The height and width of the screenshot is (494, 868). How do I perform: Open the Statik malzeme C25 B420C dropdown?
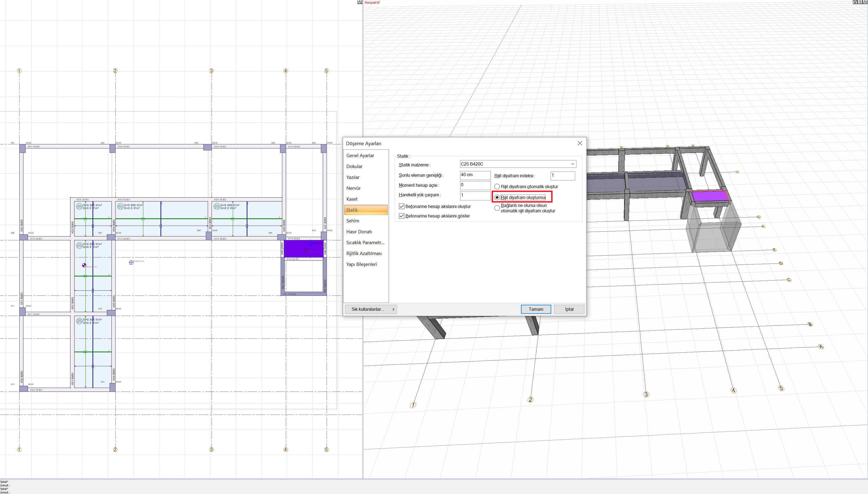click(x=572, y=164)
